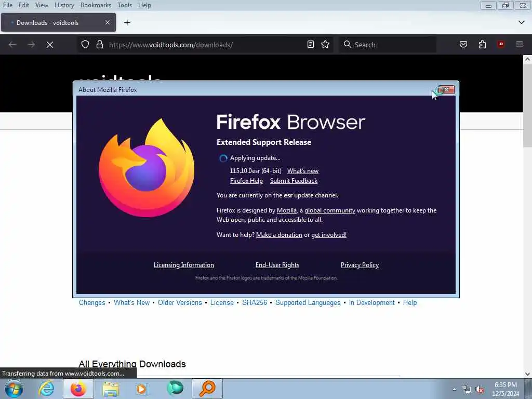
Task: Open the Windows Start button
Action: click(14, 389)
